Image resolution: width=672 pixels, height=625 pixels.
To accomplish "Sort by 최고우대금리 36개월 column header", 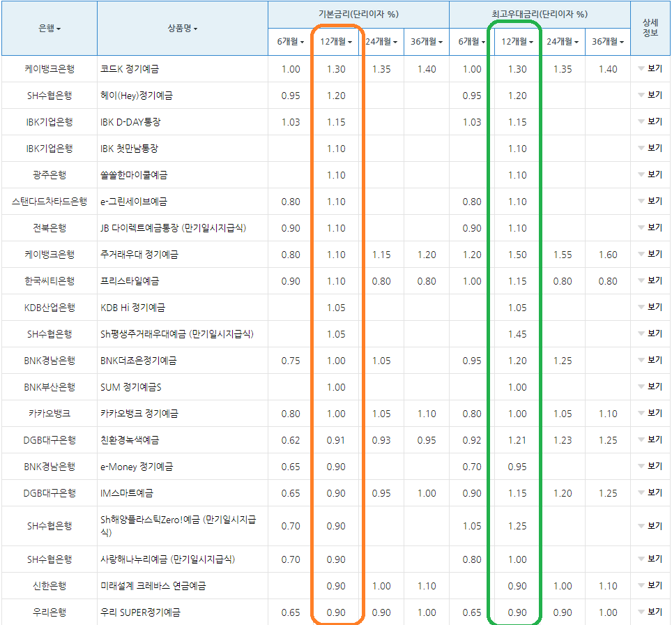I will point(608,42).
